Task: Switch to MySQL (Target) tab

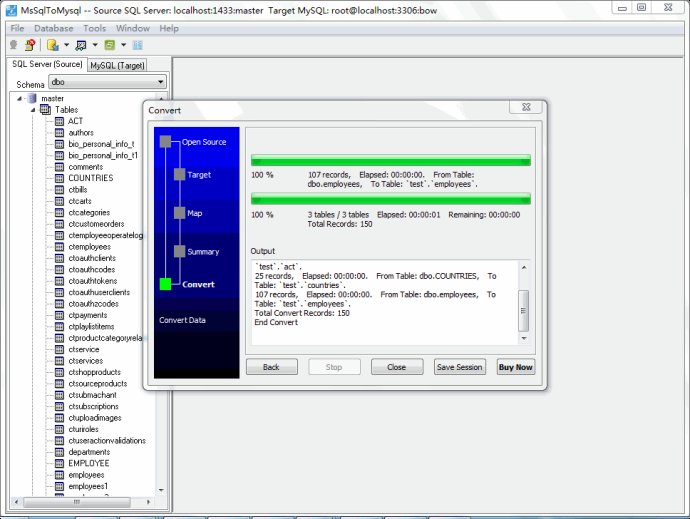Action: (117, 65)
